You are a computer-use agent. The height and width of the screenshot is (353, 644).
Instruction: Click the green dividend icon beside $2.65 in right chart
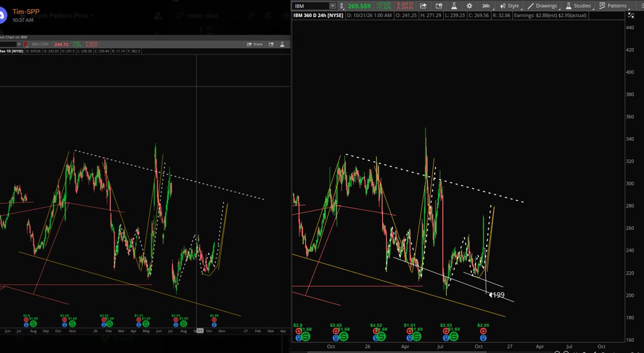tap(343, 336)
